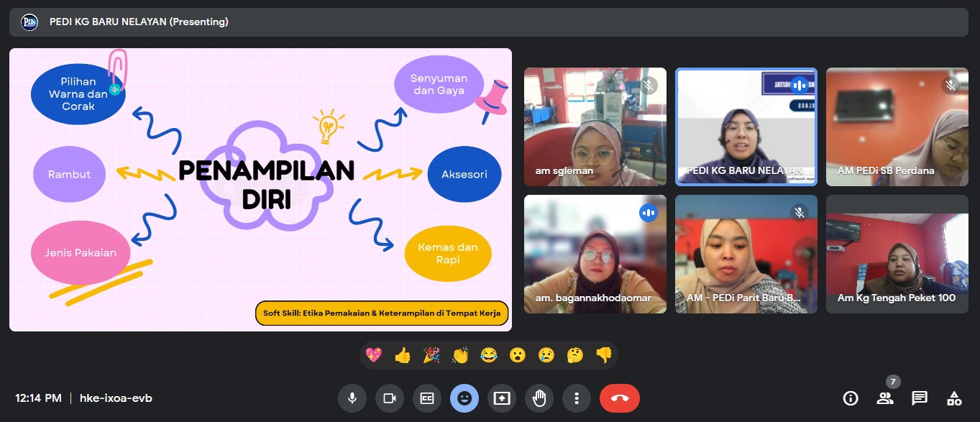Send the thumbs down reaction
This screenshot has height=422, width=980.
click(604, 355)
